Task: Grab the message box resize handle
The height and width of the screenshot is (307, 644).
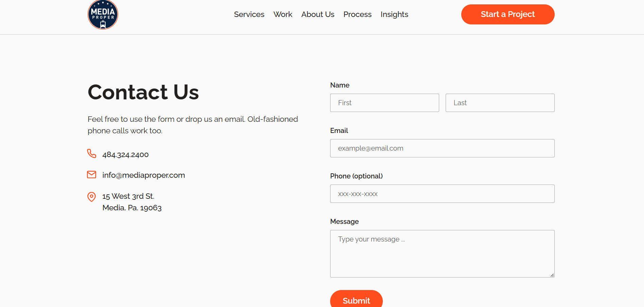Action: [552, 275]
